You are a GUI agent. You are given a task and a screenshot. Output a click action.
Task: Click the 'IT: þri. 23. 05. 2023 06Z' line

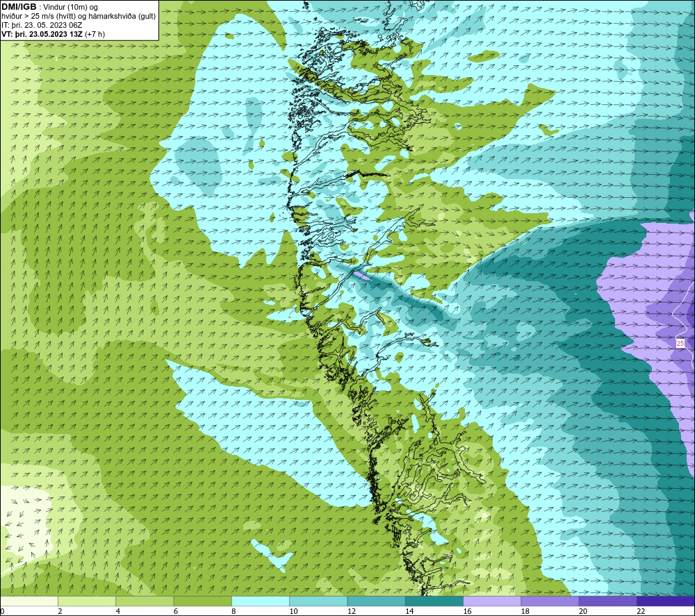click(42, 25)
